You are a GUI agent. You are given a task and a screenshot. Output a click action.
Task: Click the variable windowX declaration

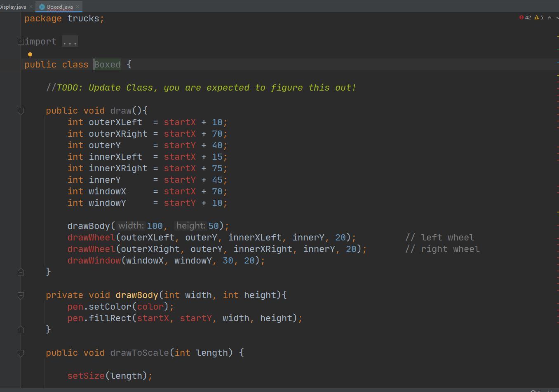(107, 191)
